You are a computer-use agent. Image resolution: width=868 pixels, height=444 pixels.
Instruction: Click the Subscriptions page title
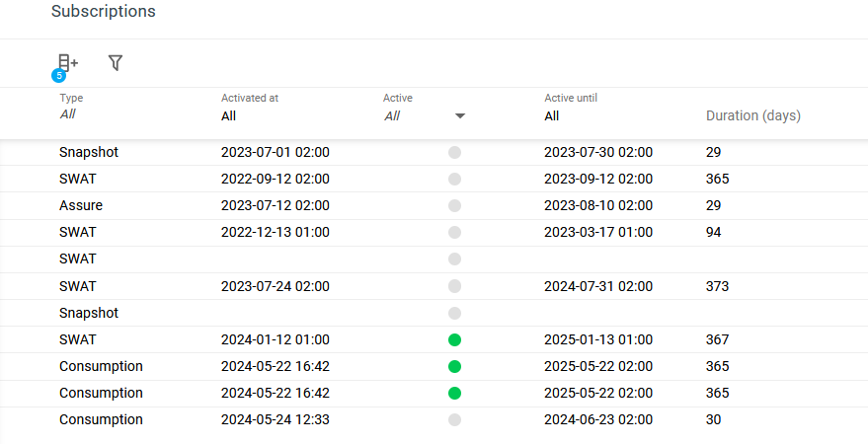coord(103,12)
